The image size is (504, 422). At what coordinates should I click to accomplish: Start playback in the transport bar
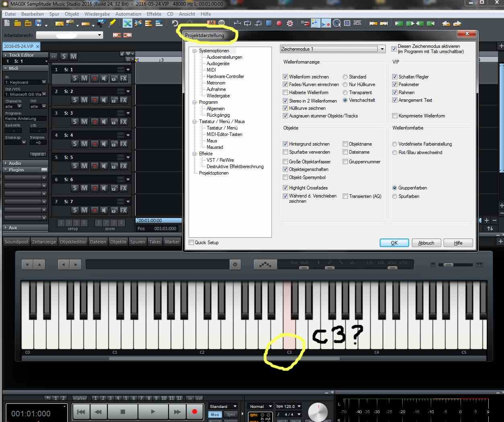(153, 412)
